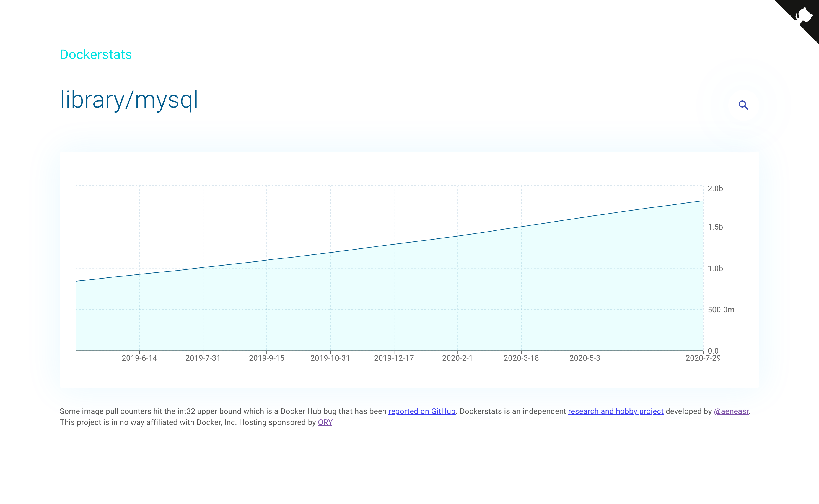Visit the @aeneasr profile link
819x504 pixels.
coord(731,411)
